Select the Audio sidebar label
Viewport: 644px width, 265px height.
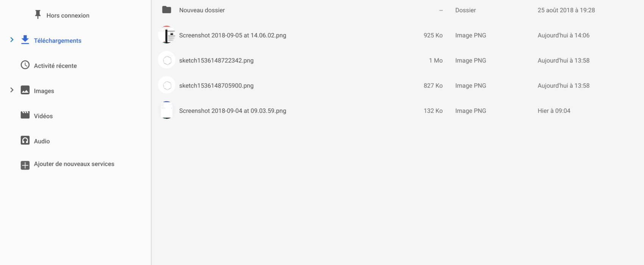42,141
